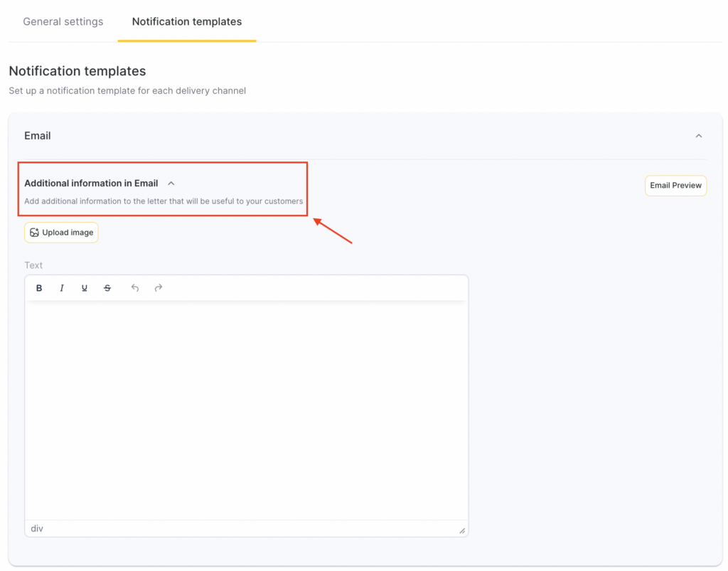
Task: Click the Additional information in Email heading
Action: click(91, 183)
